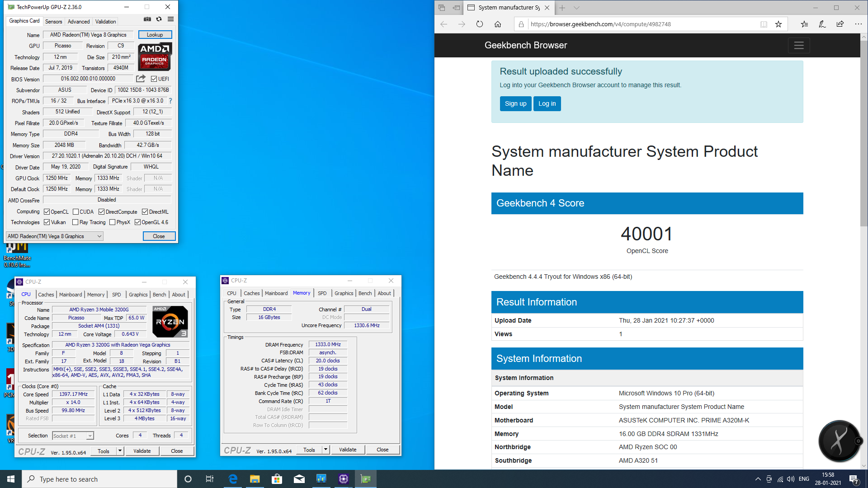Open Task View on taskbar
The width and height of the screenshot is (868, 488).
209,479
